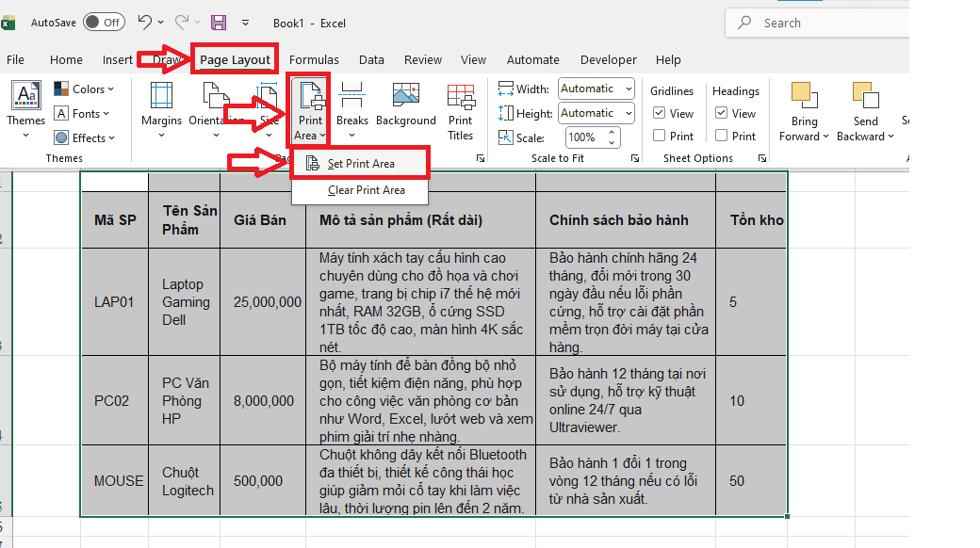Click the Excel app icon
Viewport: 980px width, 548px height.
coord(8,24)
